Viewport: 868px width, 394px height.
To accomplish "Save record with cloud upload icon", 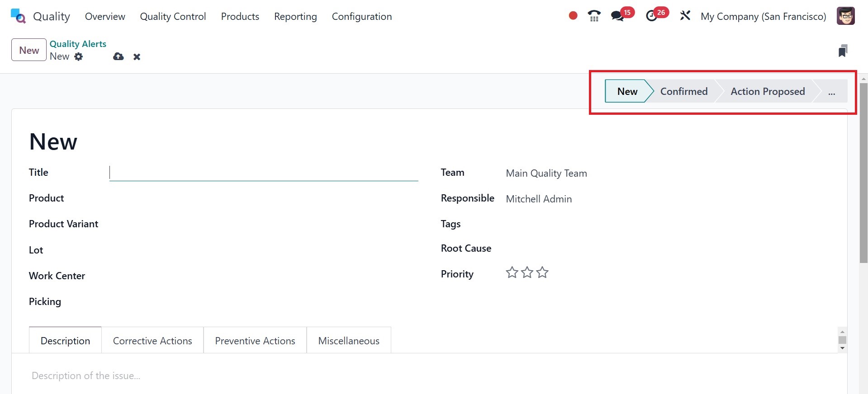I will tap(119, 56).
